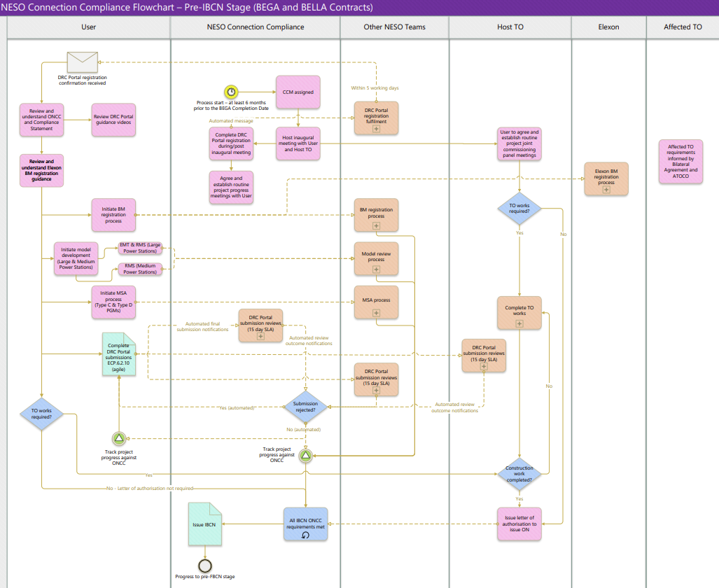Viewport: 719px width, 588px height.
Task: Click Review and understand ONCC box
Action: [42, 120]
